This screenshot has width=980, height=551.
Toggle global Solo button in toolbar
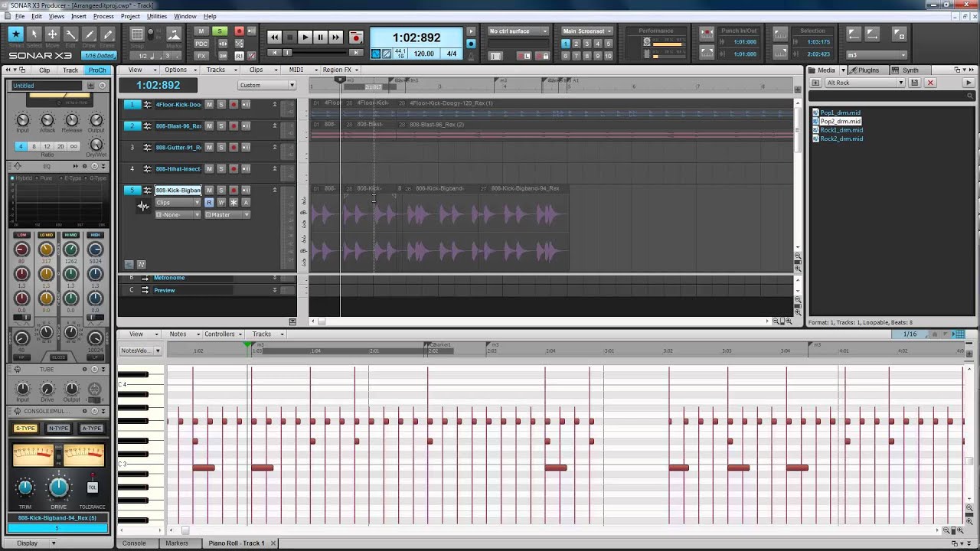coord(220,31)
